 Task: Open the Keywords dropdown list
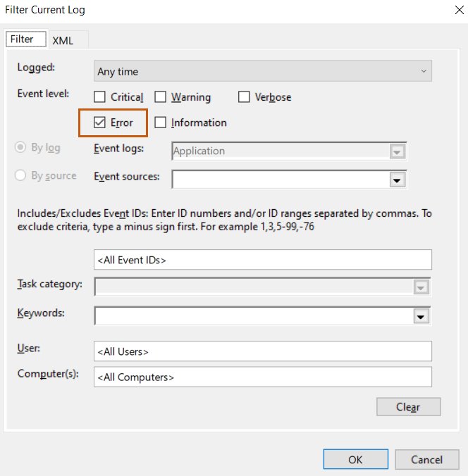pos(421,317)
